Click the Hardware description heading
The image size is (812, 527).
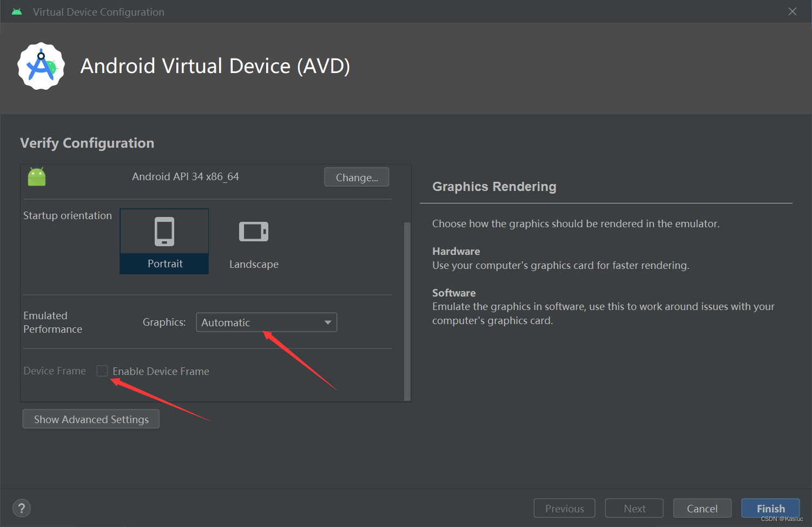click(x=456, y=251)
